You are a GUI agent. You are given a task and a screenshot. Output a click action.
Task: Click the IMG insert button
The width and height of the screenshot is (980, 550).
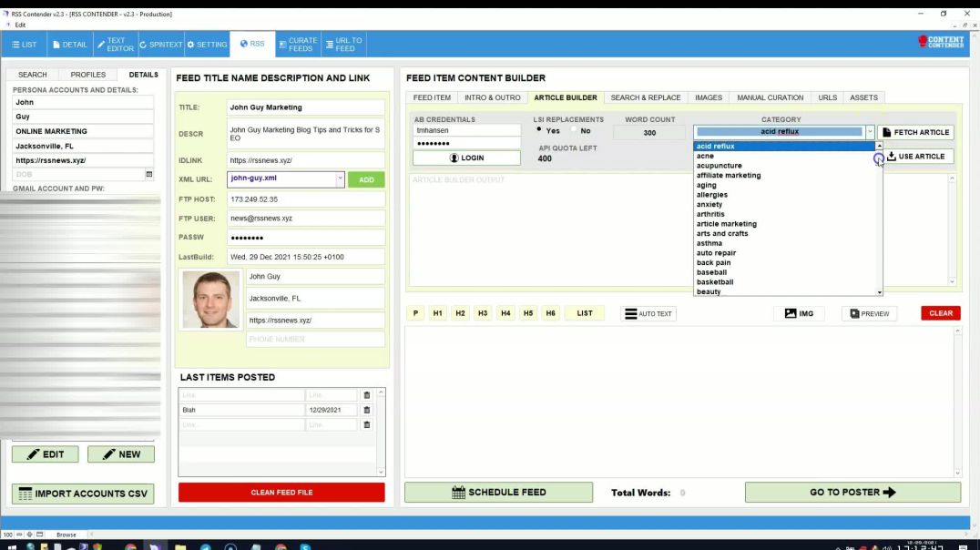(799, 314)
